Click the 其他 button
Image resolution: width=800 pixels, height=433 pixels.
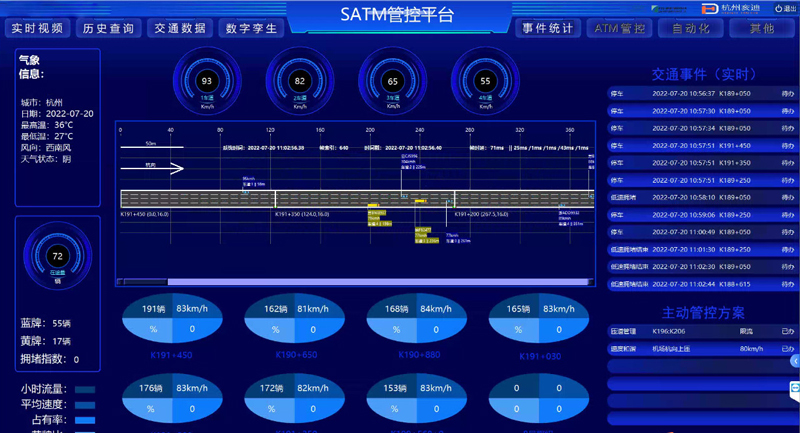762,29
